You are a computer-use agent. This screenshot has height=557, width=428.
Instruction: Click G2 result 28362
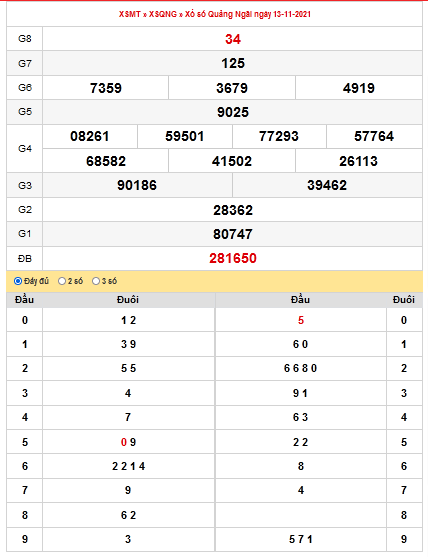[x=233, y=210]
